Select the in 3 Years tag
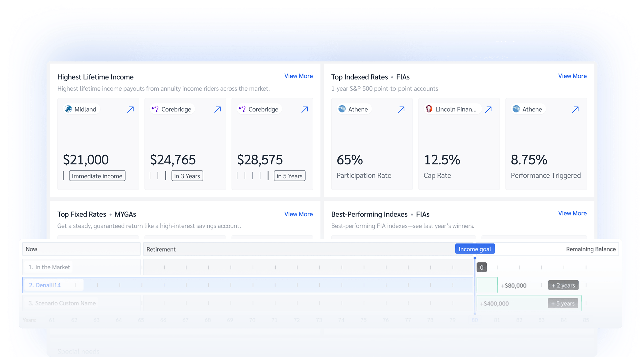 (x=187, y=176)
